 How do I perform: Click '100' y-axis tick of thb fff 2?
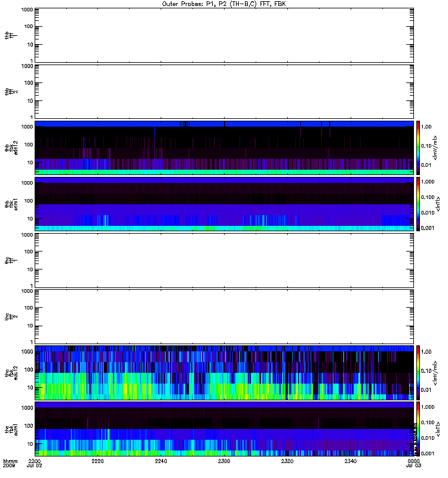[x=28, y=83]
